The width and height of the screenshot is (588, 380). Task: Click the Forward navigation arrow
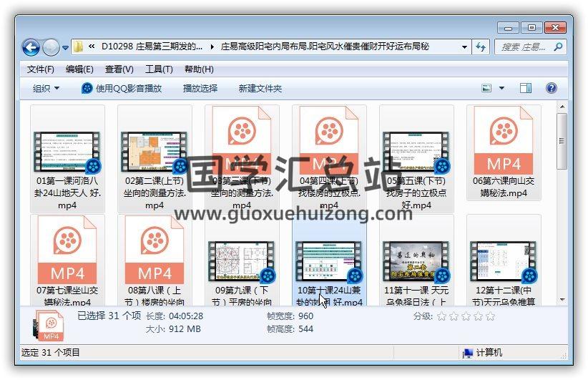coord(51,48)
